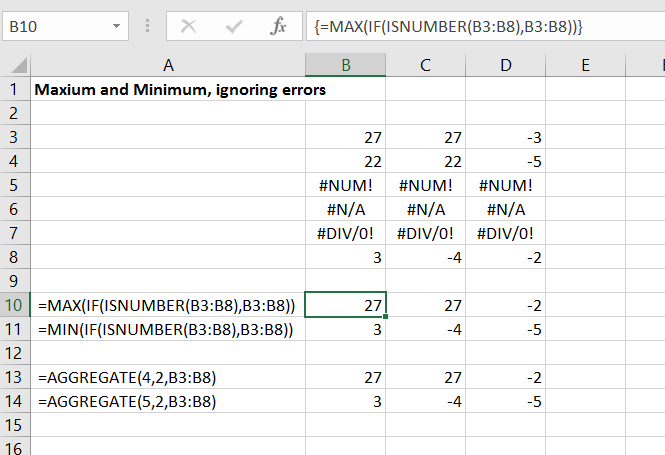Click the Cancel (X) formula bar icon
665x455 pixels.
tap(188, 27)
